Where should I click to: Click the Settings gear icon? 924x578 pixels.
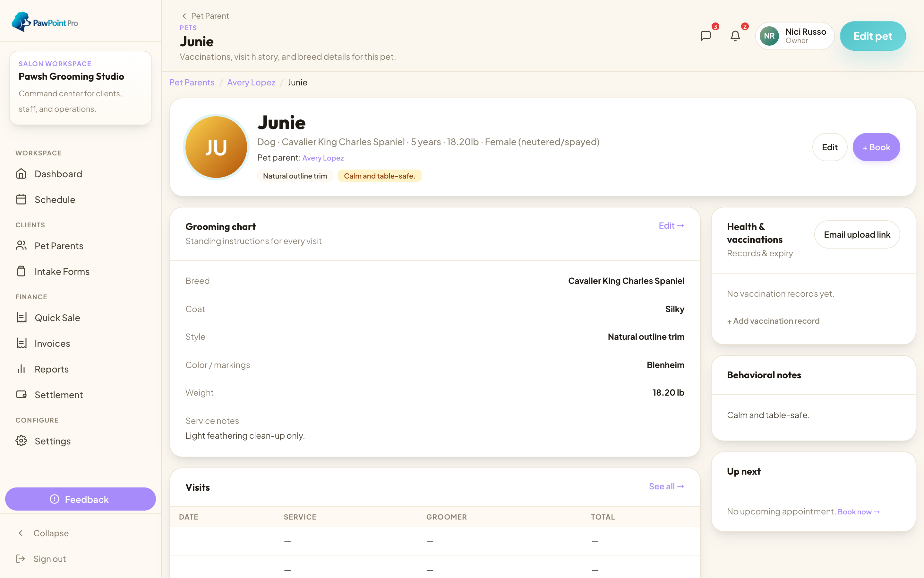coord(21,441)
